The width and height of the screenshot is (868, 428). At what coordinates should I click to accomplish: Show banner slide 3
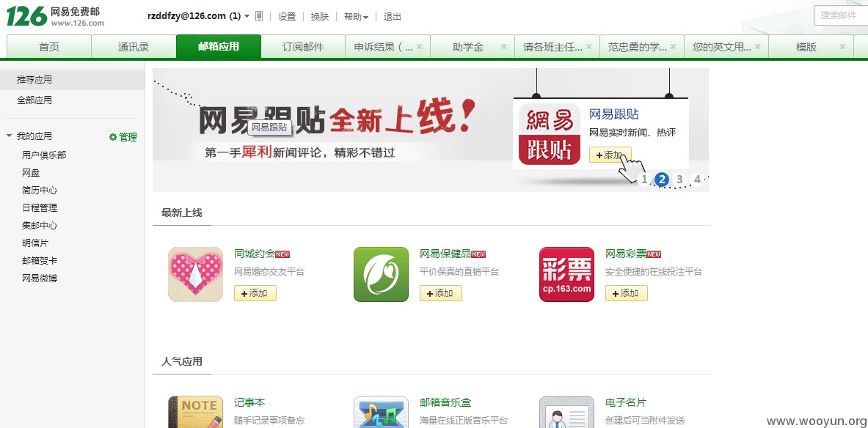pos(679,179)
